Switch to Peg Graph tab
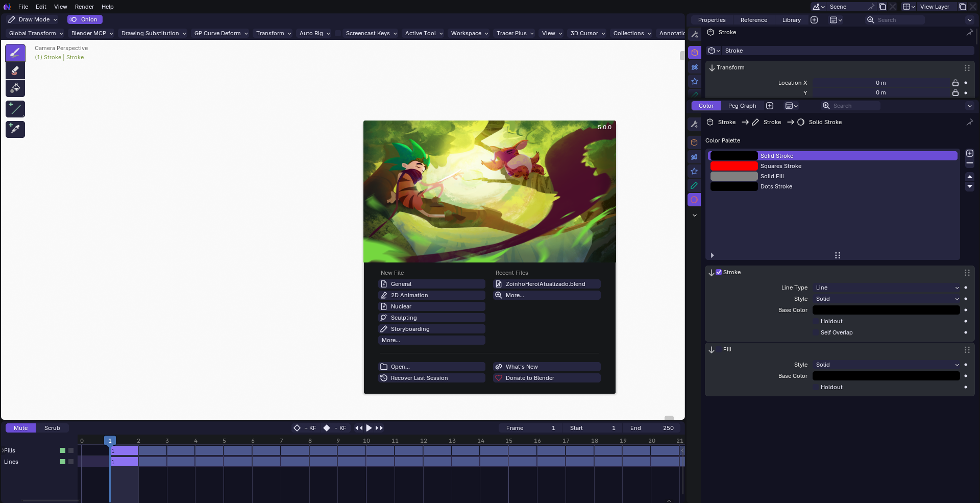This screenshot has height=503, width=980. (742, 106)
